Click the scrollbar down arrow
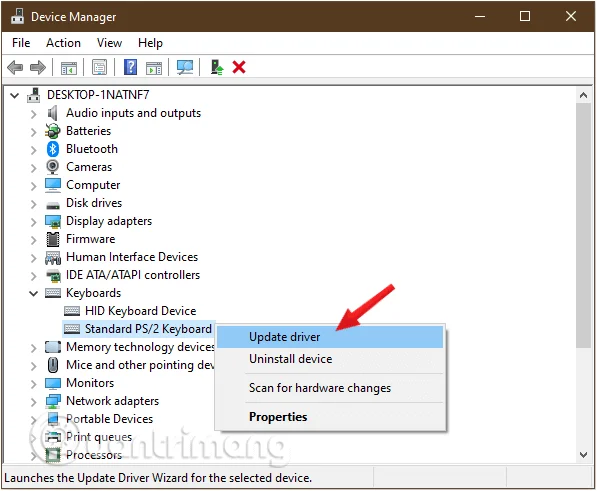This screenshot has width=597, height=491. (x=583, y=454)
